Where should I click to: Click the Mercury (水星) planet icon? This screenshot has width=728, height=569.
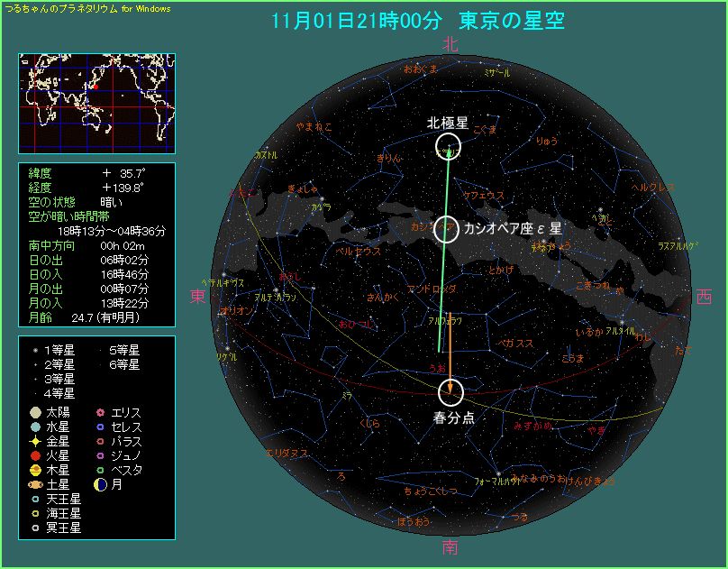[34, 427]
